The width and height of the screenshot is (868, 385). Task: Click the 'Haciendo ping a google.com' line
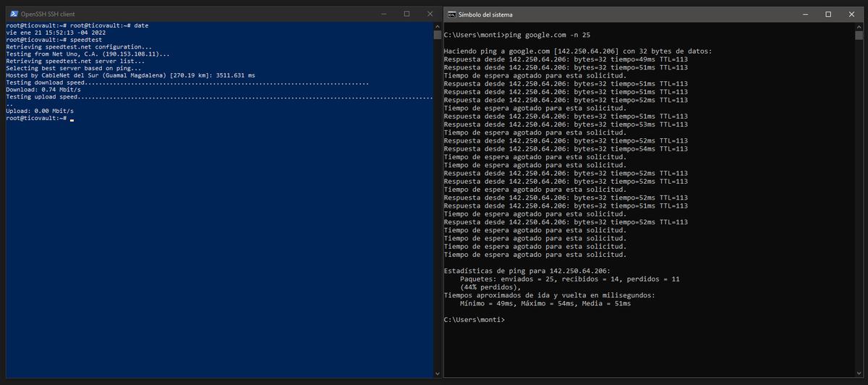coord(578,51)
